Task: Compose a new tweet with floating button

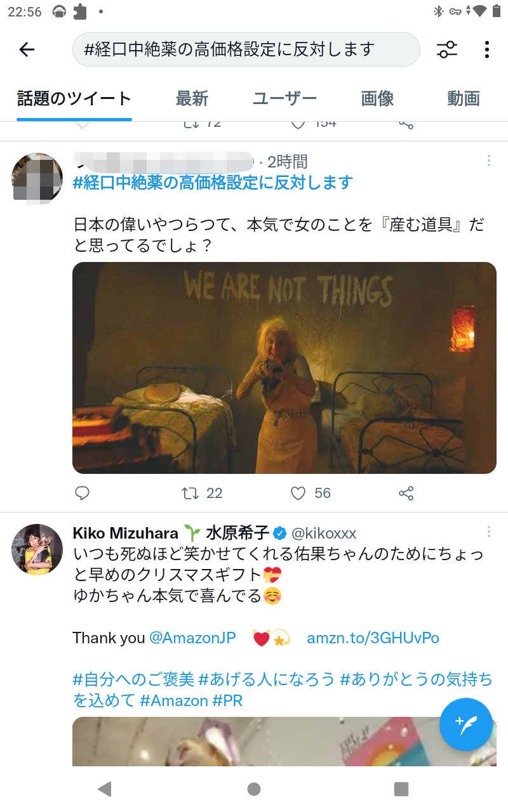Action: tap(466, 724)
